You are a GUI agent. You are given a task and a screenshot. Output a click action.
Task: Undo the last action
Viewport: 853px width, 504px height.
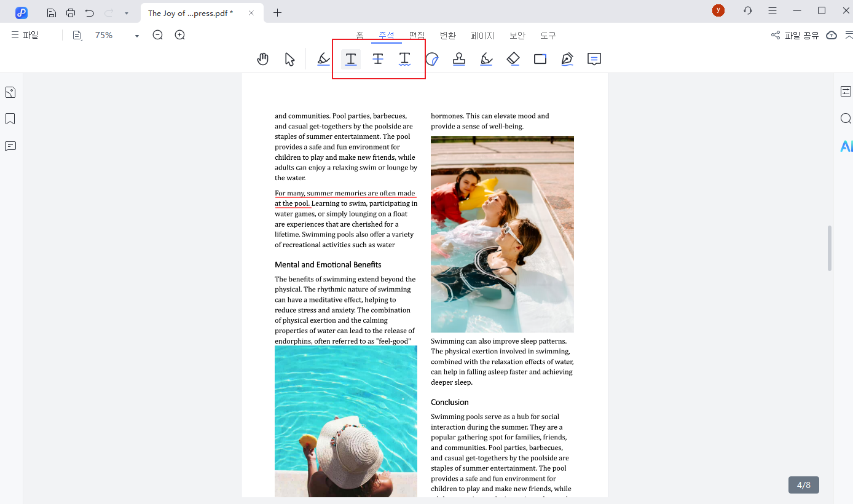(x=90, y=13)
